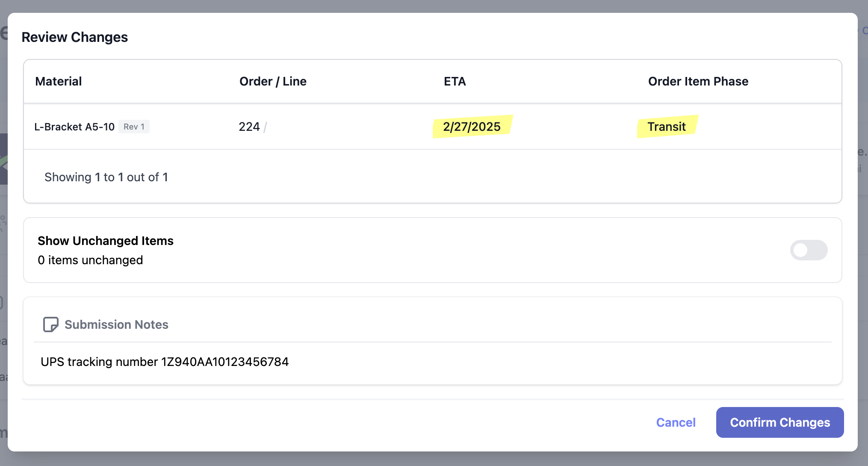Click the Submission Notes heading label

pos(116,324)
